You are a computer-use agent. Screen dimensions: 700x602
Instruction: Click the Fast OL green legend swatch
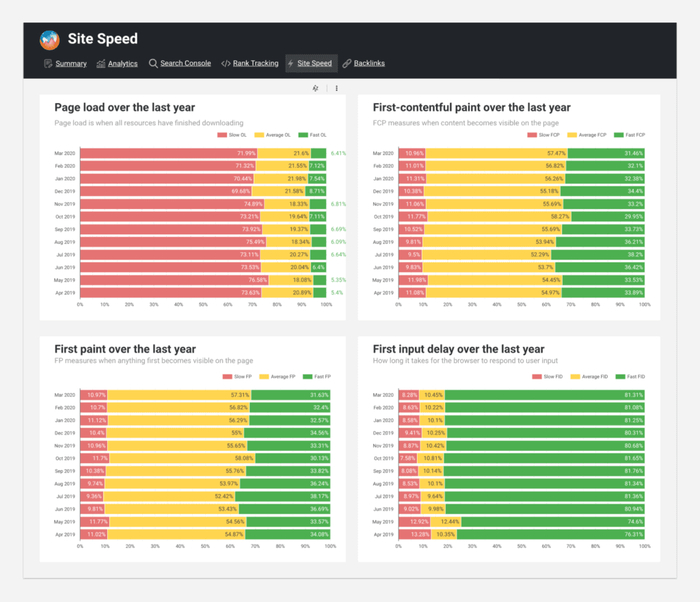tap(303, 135)
